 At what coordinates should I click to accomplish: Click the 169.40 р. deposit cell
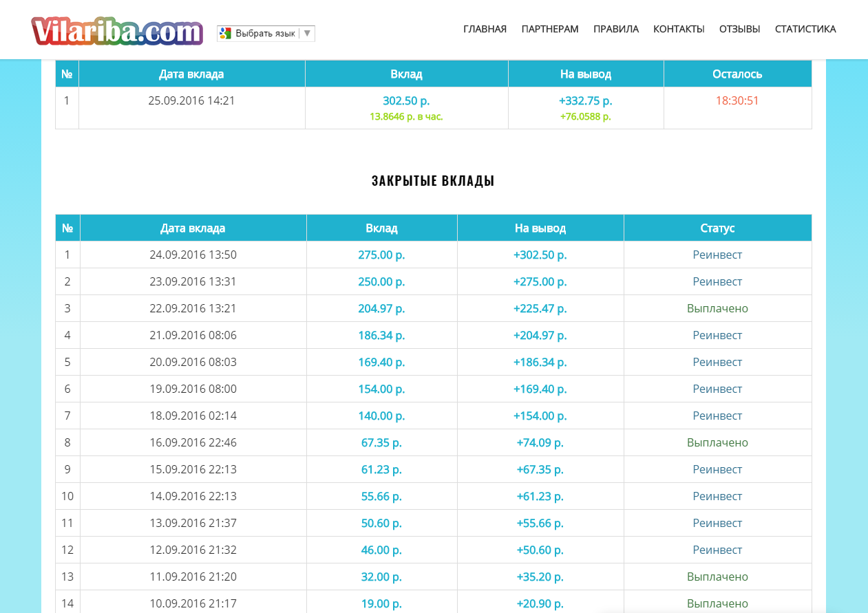pyautogui.click(x=381, y=362)
